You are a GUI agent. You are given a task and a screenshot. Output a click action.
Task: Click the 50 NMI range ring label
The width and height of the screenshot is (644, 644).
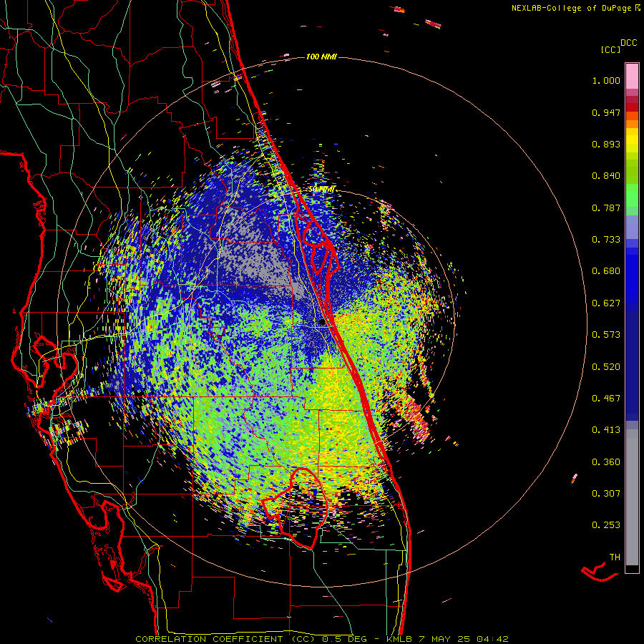[322, 190]
